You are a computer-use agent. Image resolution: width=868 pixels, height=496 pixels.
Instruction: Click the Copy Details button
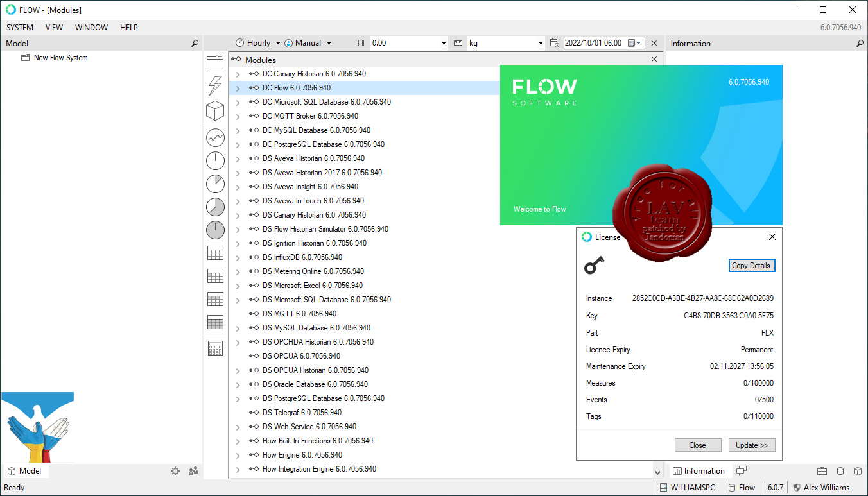(752, 266)
